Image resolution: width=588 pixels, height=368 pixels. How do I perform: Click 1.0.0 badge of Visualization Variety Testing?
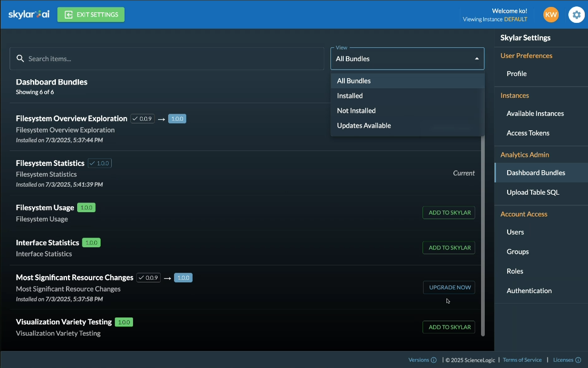pyautogui.click(x=124, y=322)
